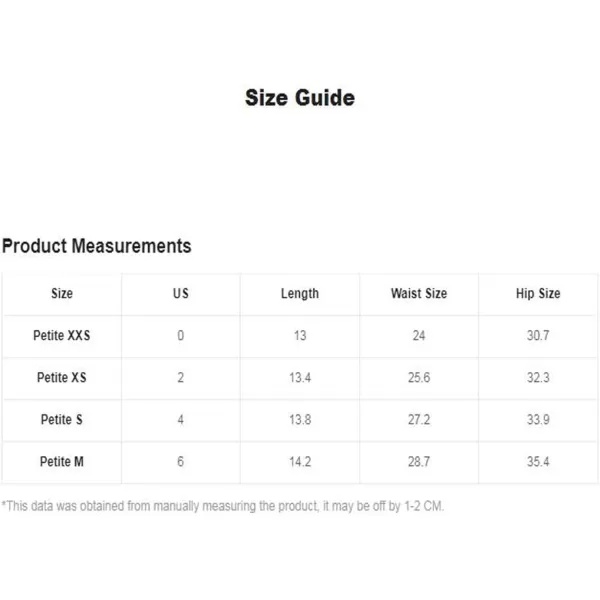This screenshot has height=600, width=600.
Task: Click the Petite XS row label
Action: (62, 378)
